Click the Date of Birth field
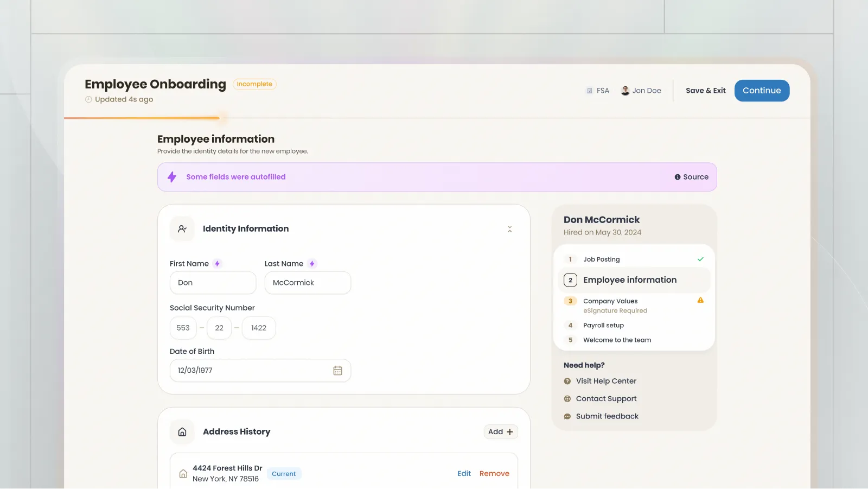The width and height of the screenshot is (868, 489). pos(260,371)
